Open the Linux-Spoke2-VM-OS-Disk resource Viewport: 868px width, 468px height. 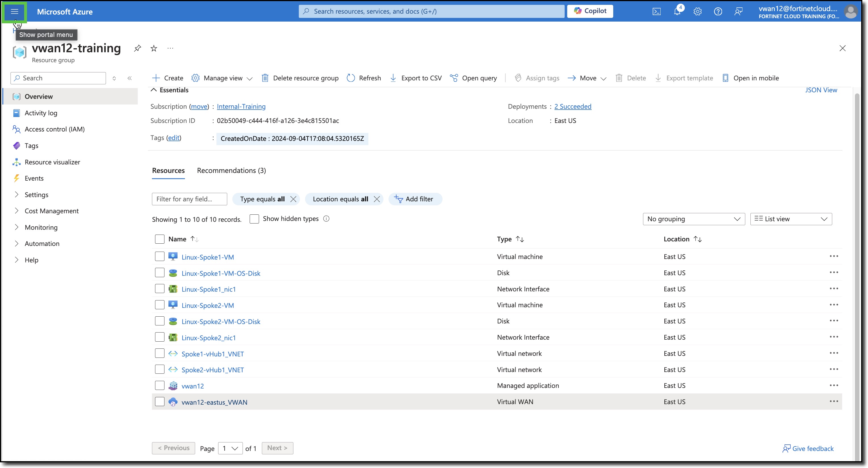click(x=221, y=322)
